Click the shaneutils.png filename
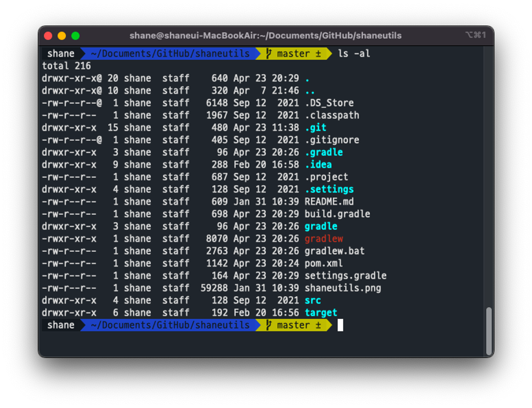 pos(343,288)
